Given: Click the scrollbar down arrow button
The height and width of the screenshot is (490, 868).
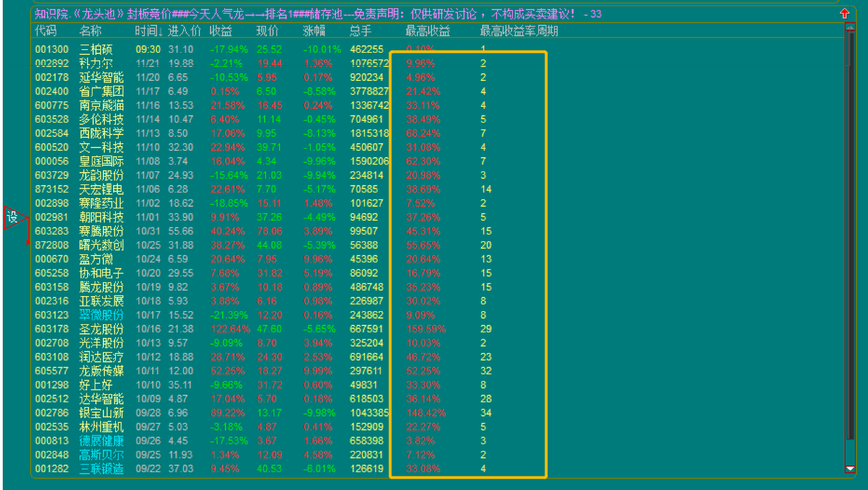Looking at the screenshot, I should pyautogui.click(x=850, y=469).
